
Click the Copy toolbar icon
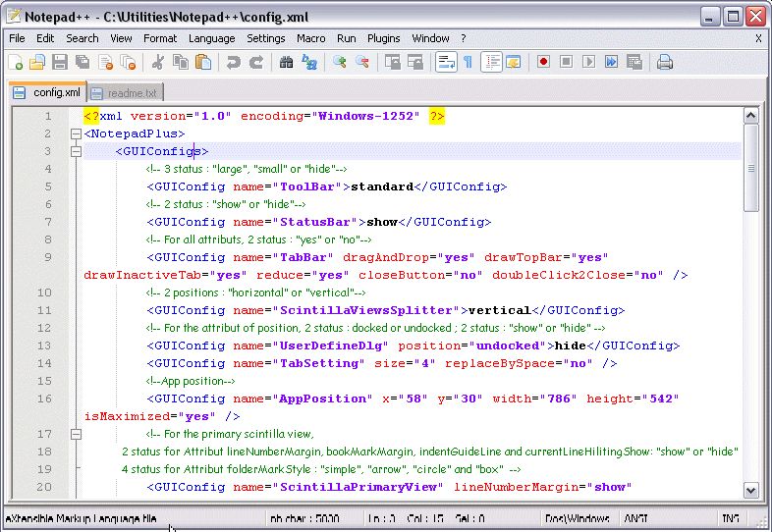click(x=181, y=63)
